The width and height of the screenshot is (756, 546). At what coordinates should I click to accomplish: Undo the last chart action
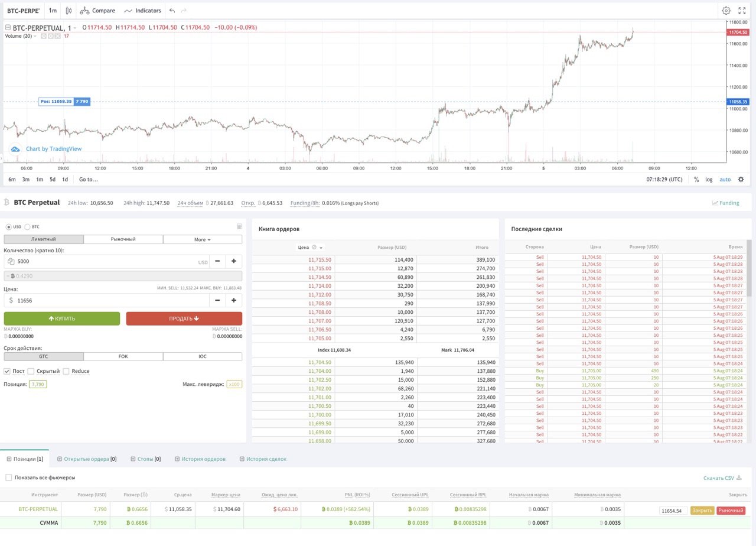[x=172, y=11]
